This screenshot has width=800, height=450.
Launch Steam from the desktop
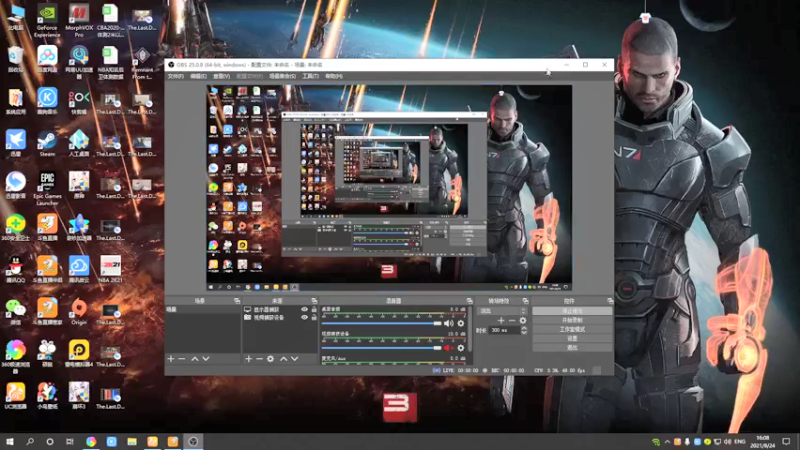coord(47,143)
